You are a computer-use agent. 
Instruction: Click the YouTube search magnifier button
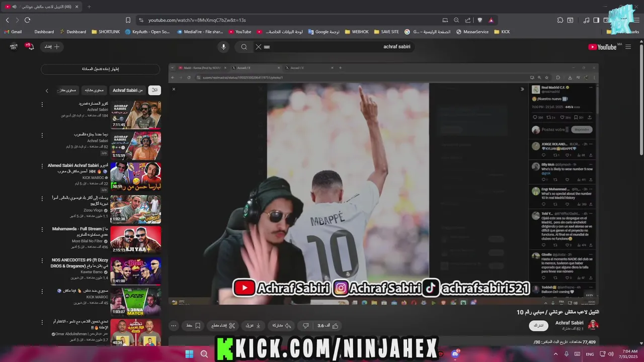click(244, 47)
